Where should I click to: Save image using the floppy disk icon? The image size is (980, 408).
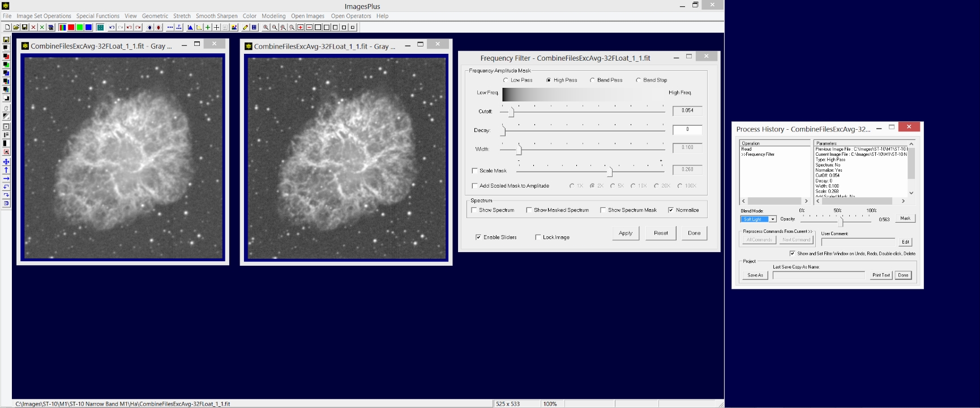pos(25,27)
